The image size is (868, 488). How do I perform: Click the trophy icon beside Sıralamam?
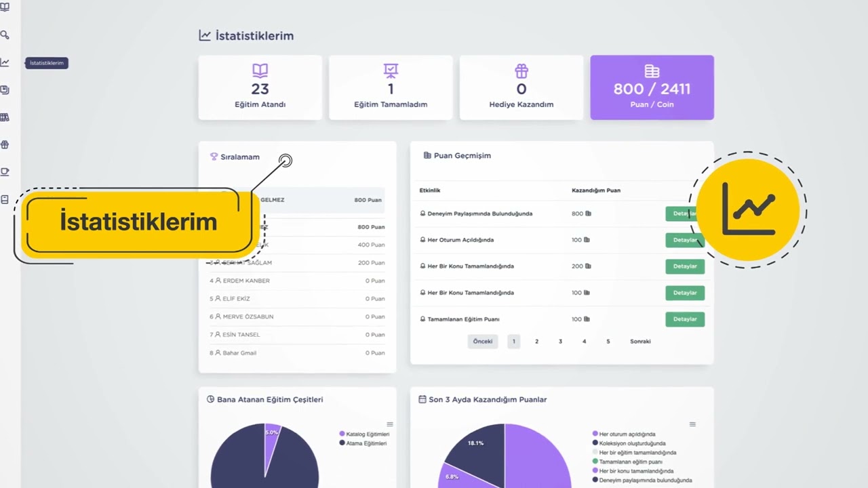pos(214,157)
